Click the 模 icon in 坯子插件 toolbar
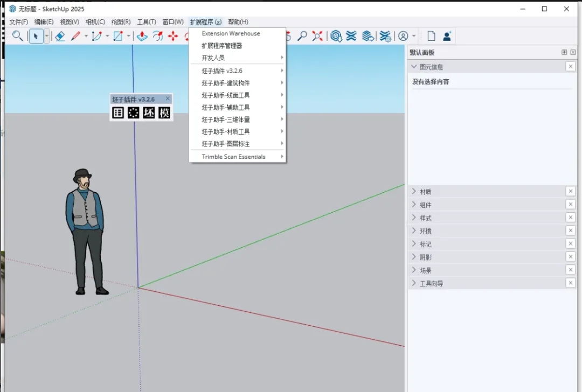 pos(164,113)
